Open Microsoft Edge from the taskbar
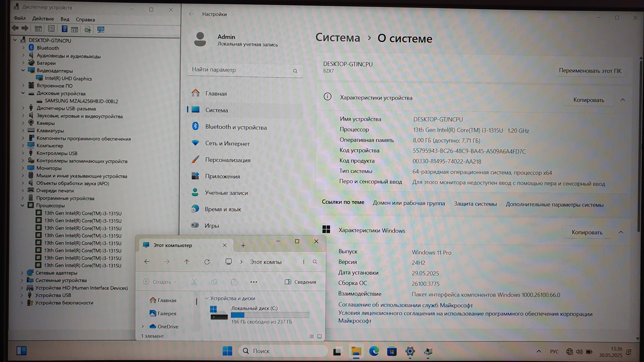 click(x=374, y=351)
